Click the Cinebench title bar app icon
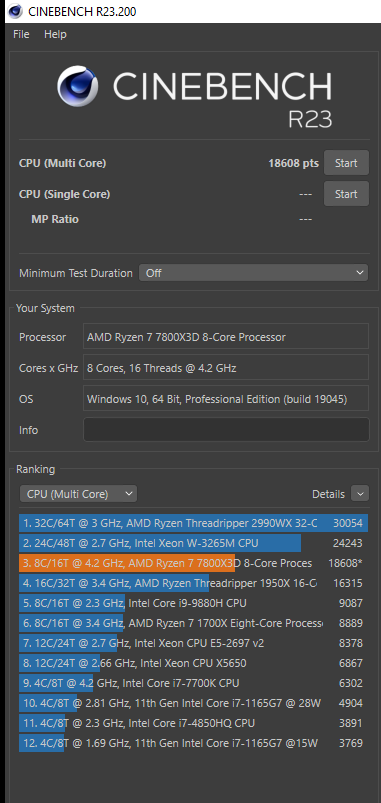The image size is (381, 803). (x=15, y=11)
